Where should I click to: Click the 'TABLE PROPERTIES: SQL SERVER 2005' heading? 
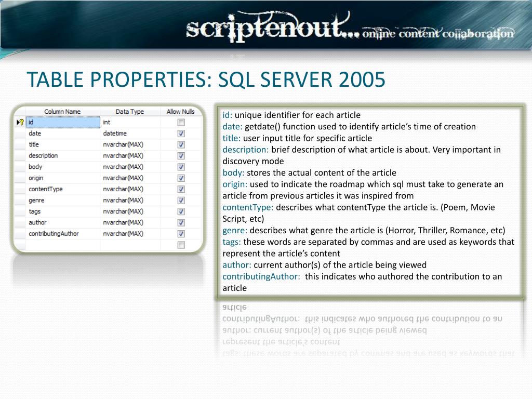[x=206, y=79]
